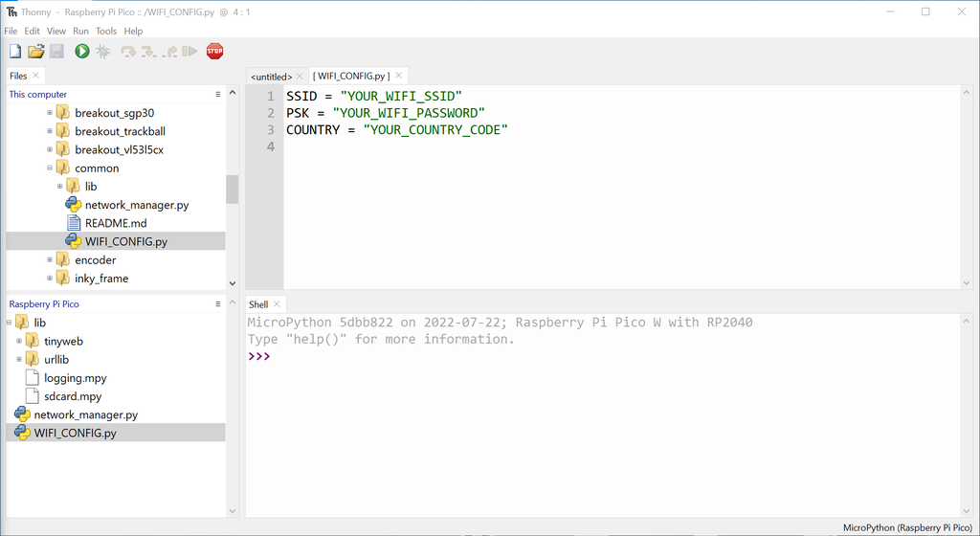Open the This computer panel hamburger menu

click(218, 95)
